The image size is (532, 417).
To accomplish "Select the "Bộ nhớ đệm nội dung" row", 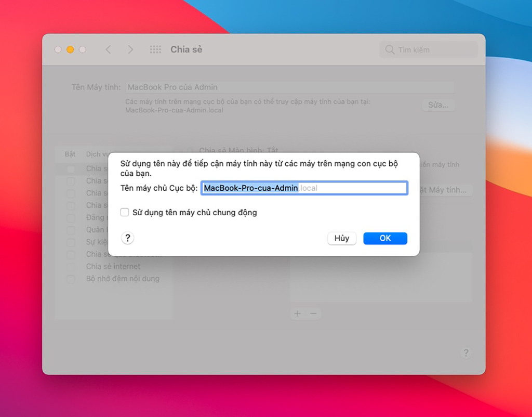I will click(x=114, y=279).
